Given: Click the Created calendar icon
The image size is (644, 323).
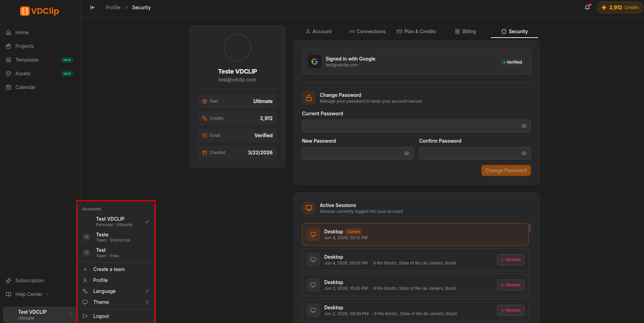Looking at the screenshot, I should coord(205,153).
